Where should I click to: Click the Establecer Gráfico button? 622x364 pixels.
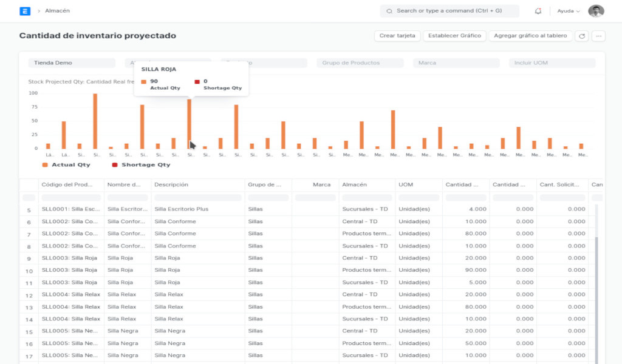tap(454, 36)
